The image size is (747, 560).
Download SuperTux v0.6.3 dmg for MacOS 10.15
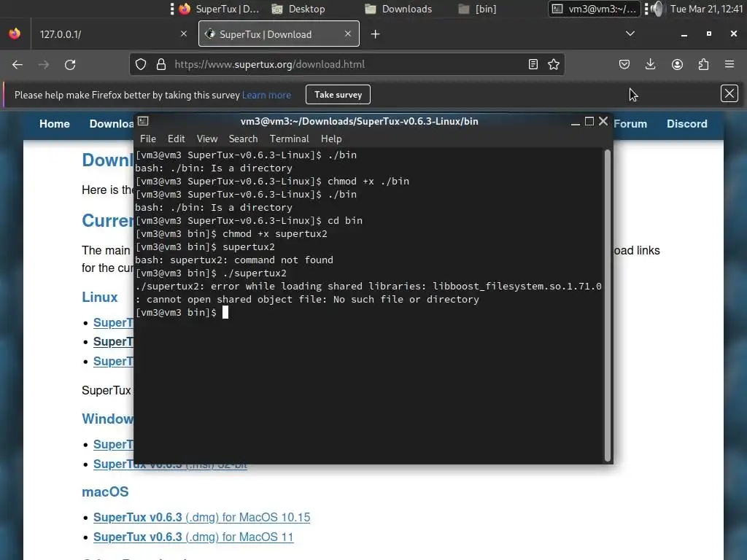point(201,517)
